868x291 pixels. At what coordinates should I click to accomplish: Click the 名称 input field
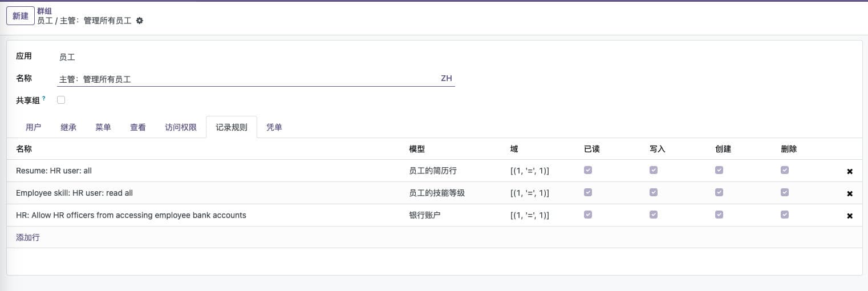pyautogui.click(x=245, y=79)
